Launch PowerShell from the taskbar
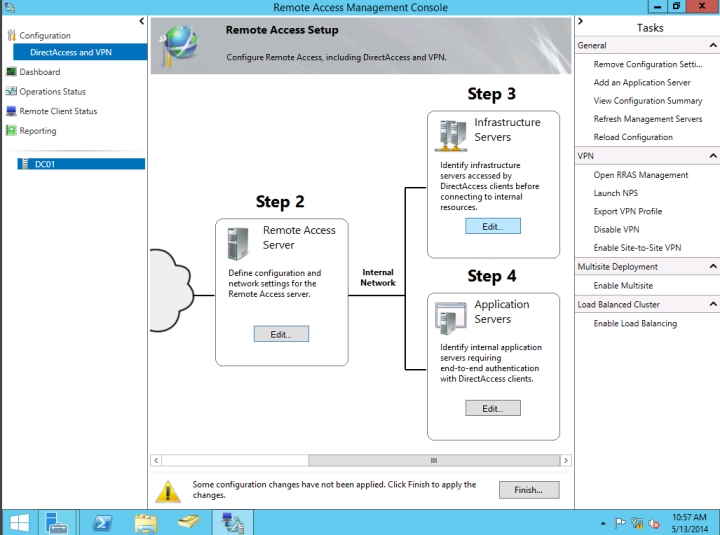The width and height of the screenshot is (720, 535). coord(101,522)
